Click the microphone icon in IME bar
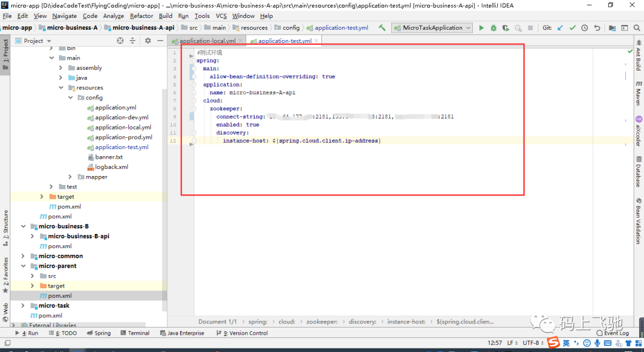This screenshot has width=644, height=352. tap(597, 343)
